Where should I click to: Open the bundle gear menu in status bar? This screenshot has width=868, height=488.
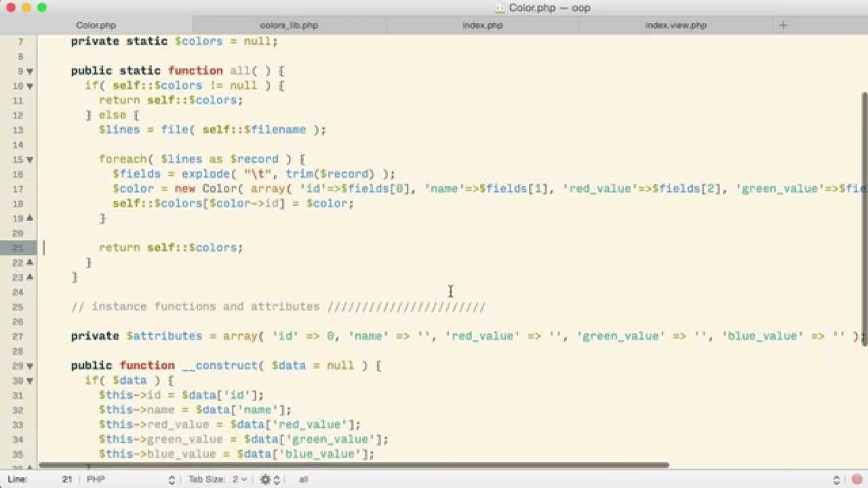coord(269,479)
